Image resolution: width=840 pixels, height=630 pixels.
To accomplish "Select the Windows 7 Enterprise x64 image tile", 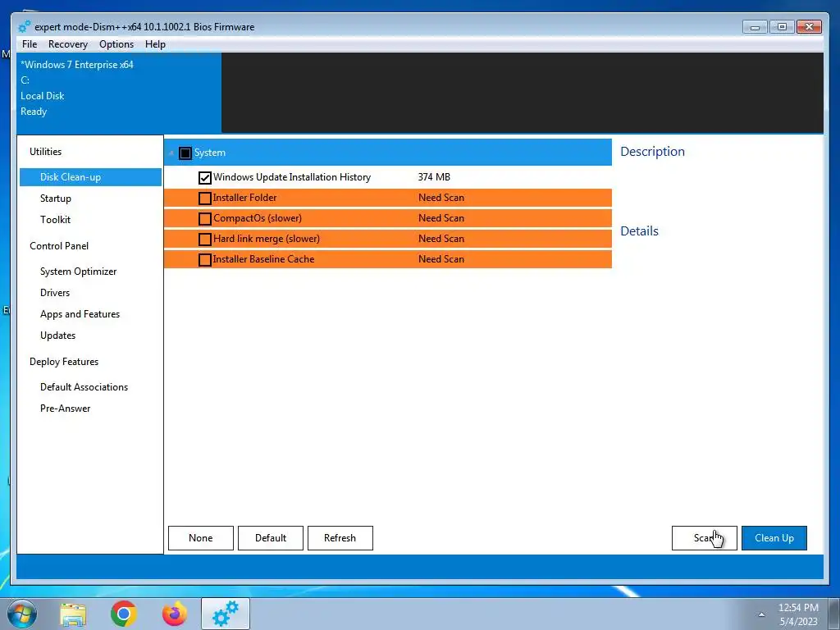I will [x=119, y=92].
